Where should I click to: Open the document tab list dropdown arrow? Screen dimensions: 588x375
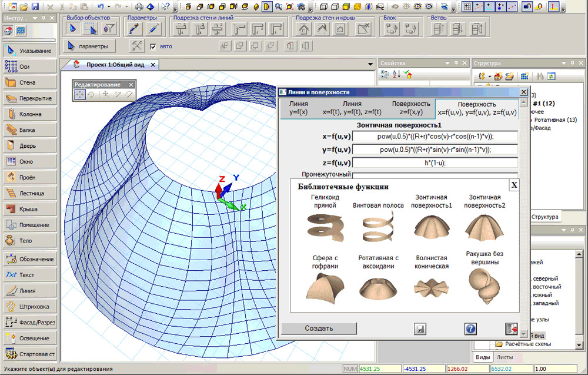pos(370,64)
